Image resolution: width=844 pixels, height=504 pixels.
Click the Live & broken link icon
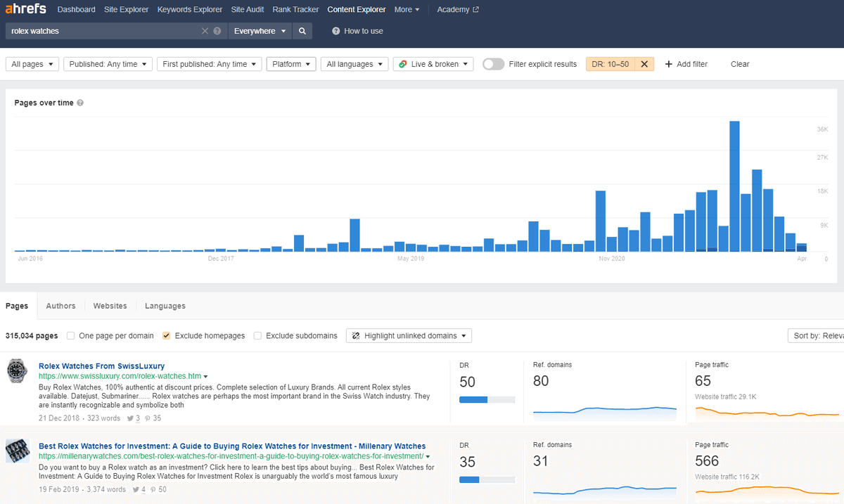point(403,64)
